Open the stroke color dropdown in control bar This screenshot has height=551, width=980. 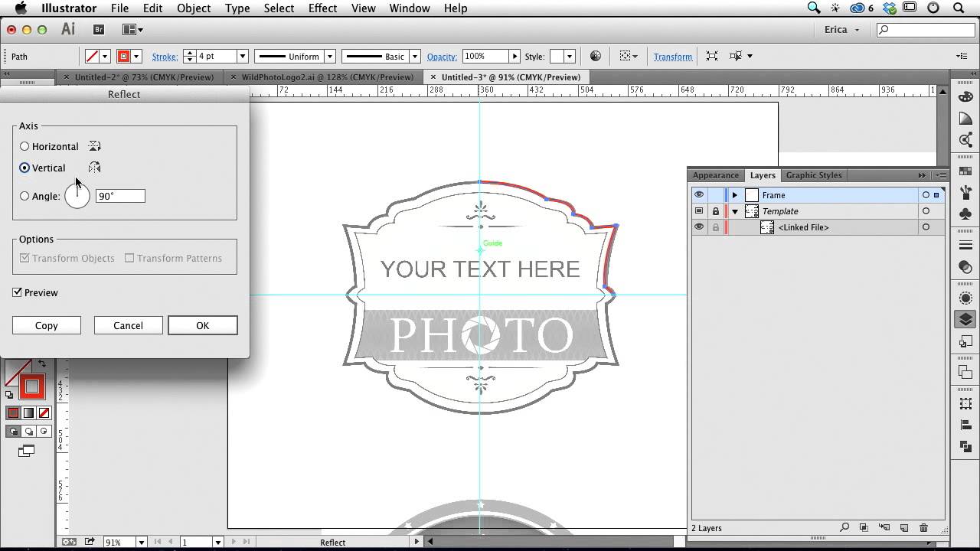[x=136, y=57]
